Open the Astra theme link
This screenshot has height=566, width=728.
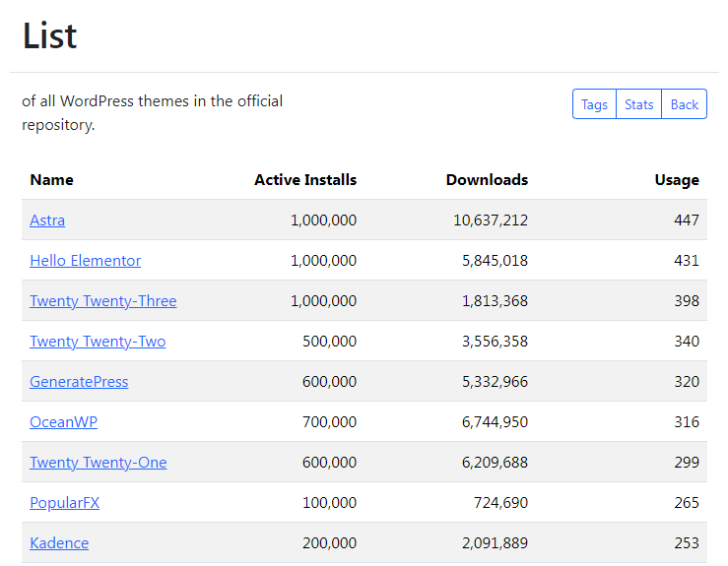(x=47, y=220)
